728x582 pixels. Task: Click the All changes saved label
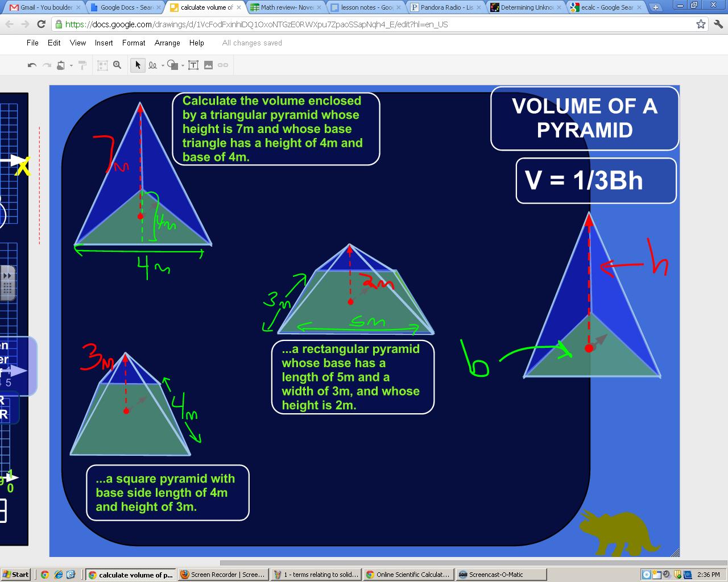[x=251, y=43]
